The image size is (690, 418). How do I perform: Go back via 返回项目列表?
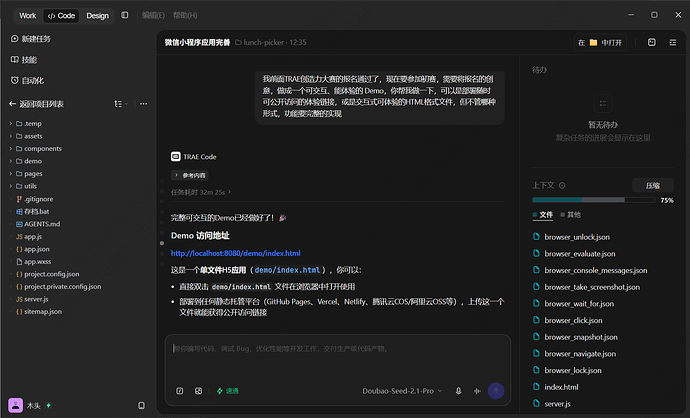point(37,104)
